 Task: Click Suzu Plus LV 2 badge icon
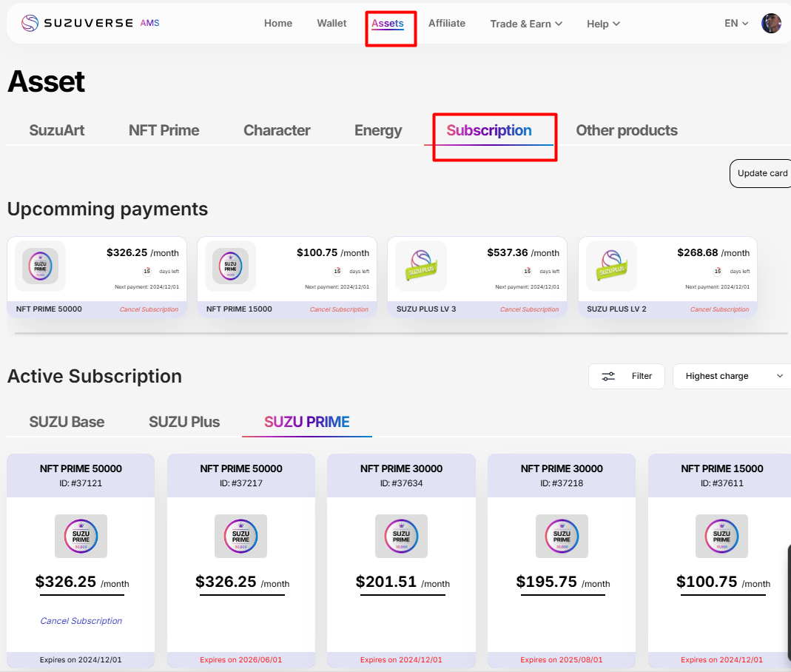point(611,266)
